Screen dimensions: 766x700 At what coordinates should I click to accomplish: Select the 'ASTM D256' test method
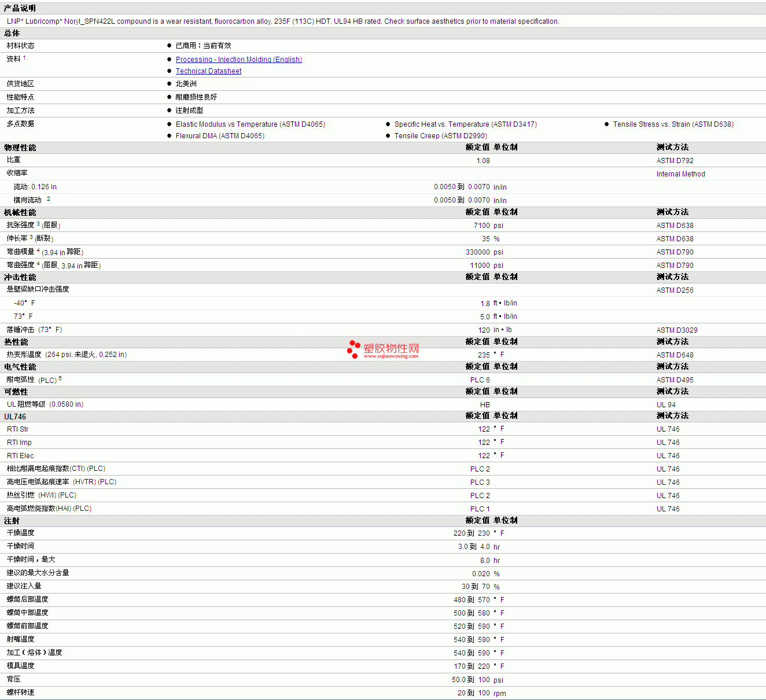(x=675, y=290)
